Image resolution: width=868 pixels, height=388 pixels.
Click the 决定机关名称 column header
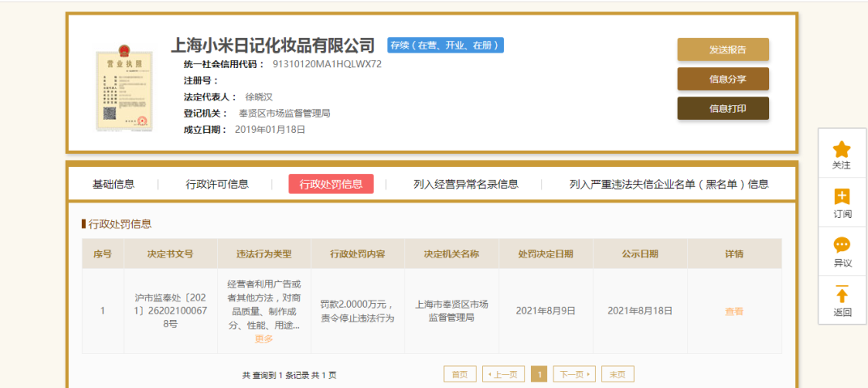pyautogui.click(x=451, y=254)
